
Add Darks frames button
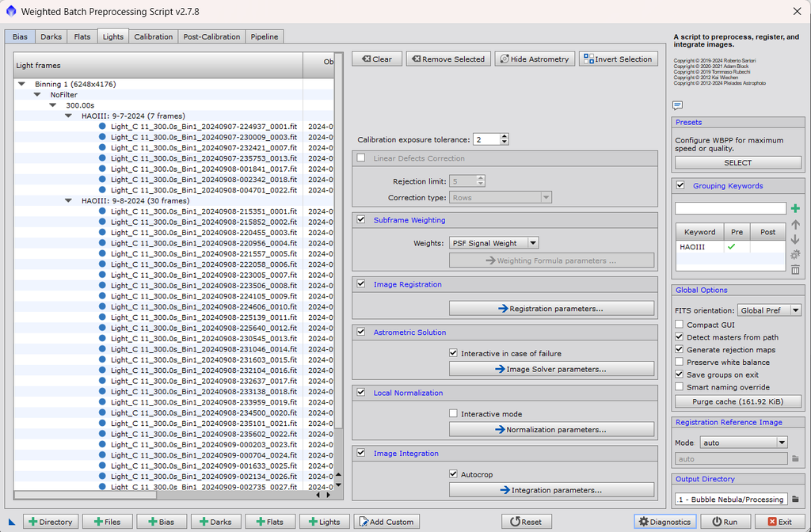(x=215, y=522)
